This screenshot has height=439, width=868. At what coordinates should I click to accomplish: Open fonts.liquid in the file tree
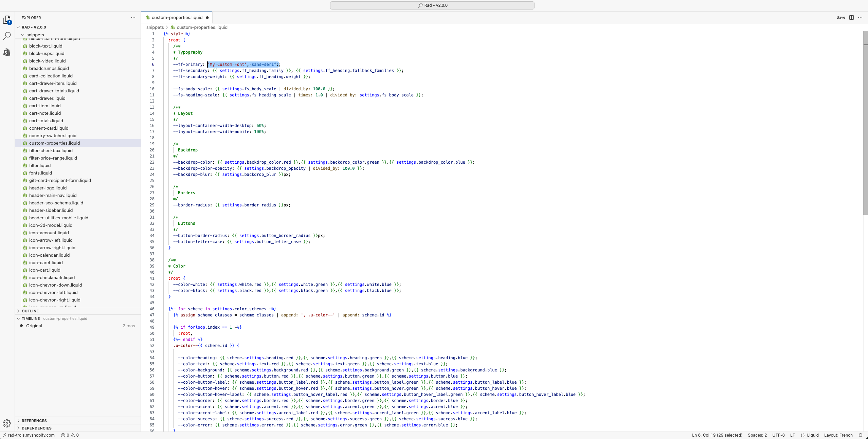40,173
